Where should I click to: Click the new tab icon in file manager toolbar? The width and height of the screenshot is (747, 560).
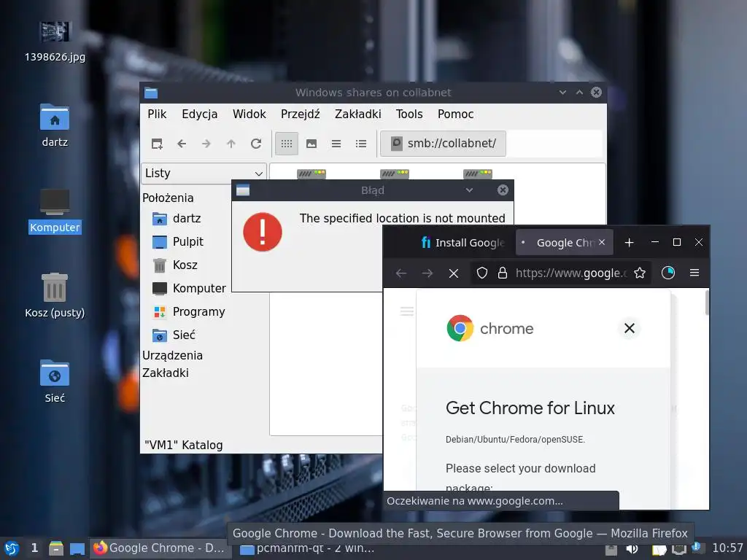[157, 144]
